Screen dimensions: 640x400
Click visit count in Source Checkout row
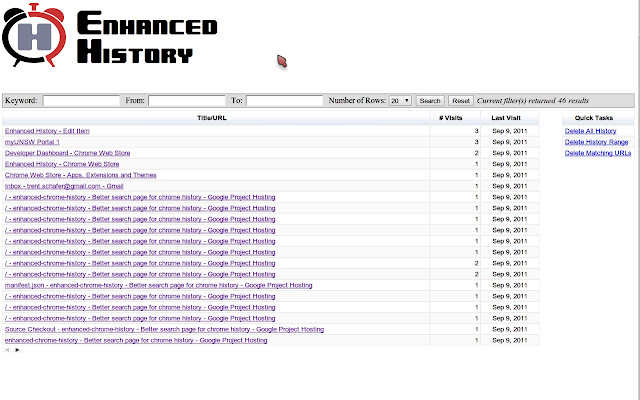[x=476, y=329]
